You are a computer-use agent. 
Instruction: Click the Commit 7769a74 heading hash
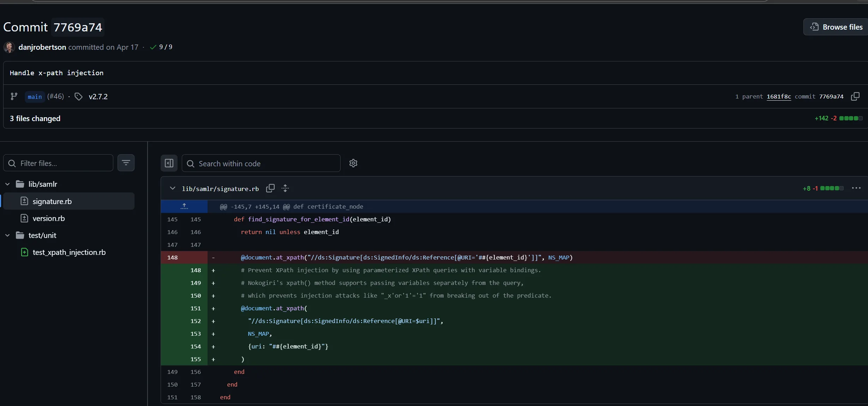click(78, 27)
